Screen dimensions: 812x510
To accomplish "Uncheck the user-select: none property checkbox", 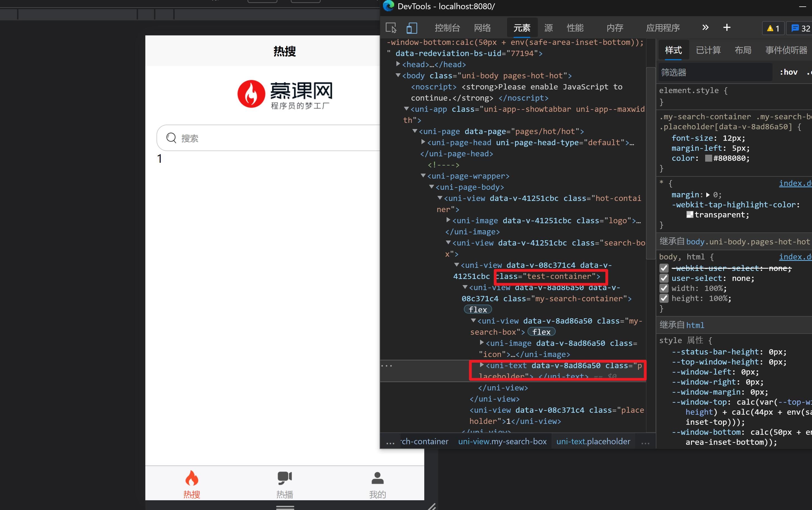I will tap(664, 278).
